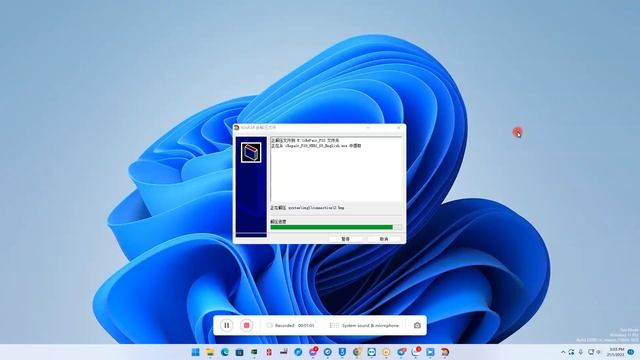Screen dimensions: 640x360
Task: Cancel extraction with the 取消 button
Action: (384, 239)
